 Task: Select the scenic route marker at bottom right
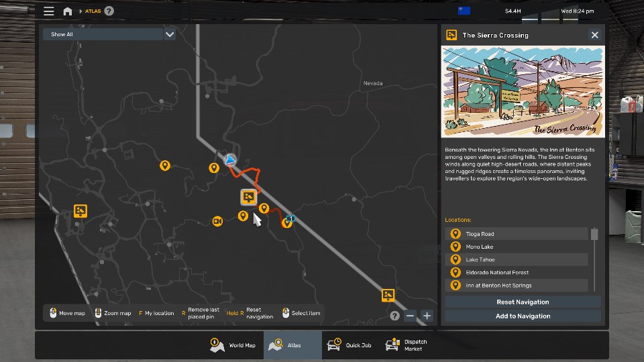point(388,295)
